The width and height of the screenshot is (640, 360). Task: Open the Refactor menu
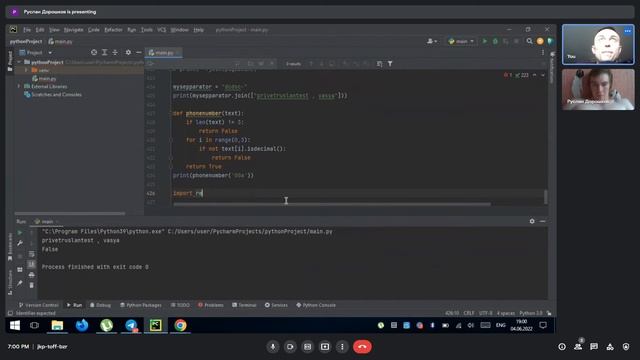(113, 30)
